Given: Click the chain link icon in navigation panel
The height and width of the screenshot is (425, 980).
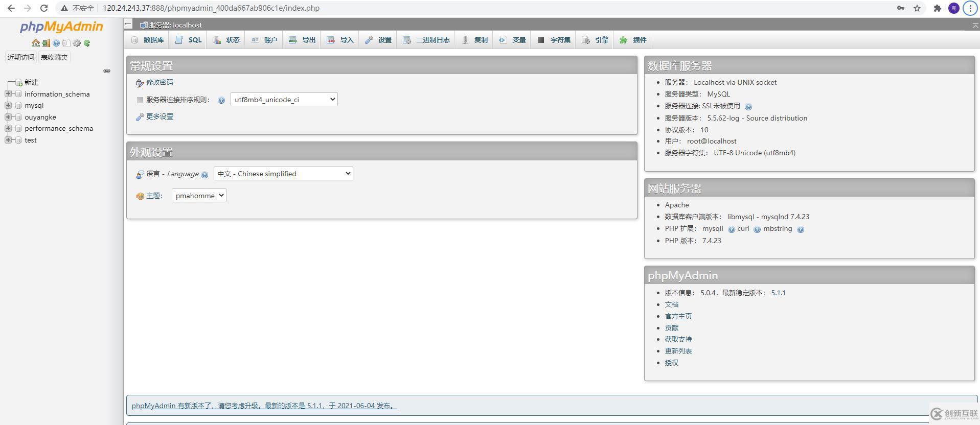Looking at the screenshot, I should click(x=107, y=71).
